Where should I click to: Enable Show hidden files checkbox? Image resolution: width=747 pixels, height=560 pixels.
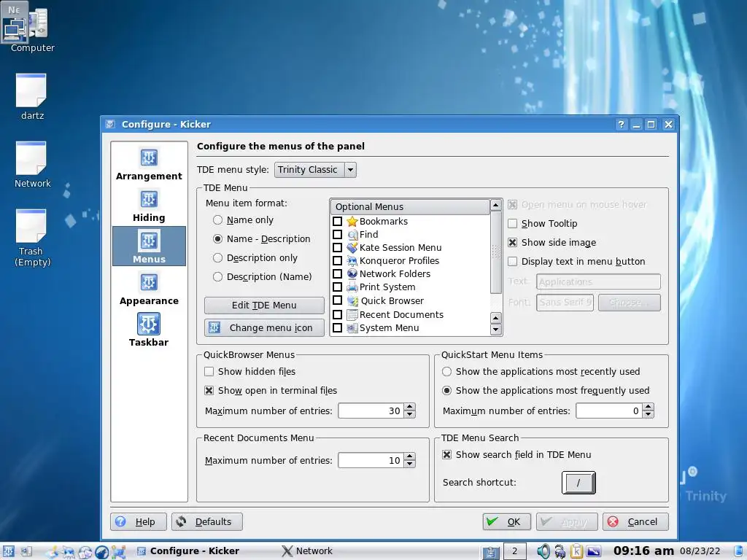pos(209,371)
